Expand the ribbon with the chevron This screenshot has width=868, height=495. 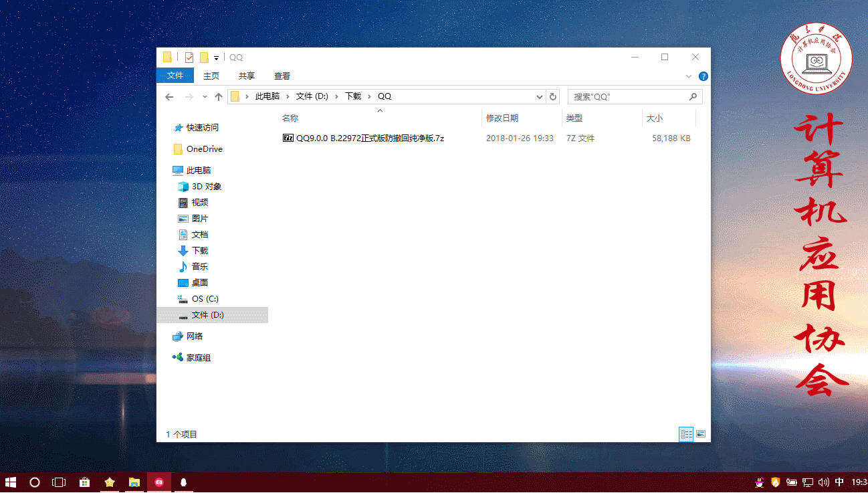tap(689, 76)
